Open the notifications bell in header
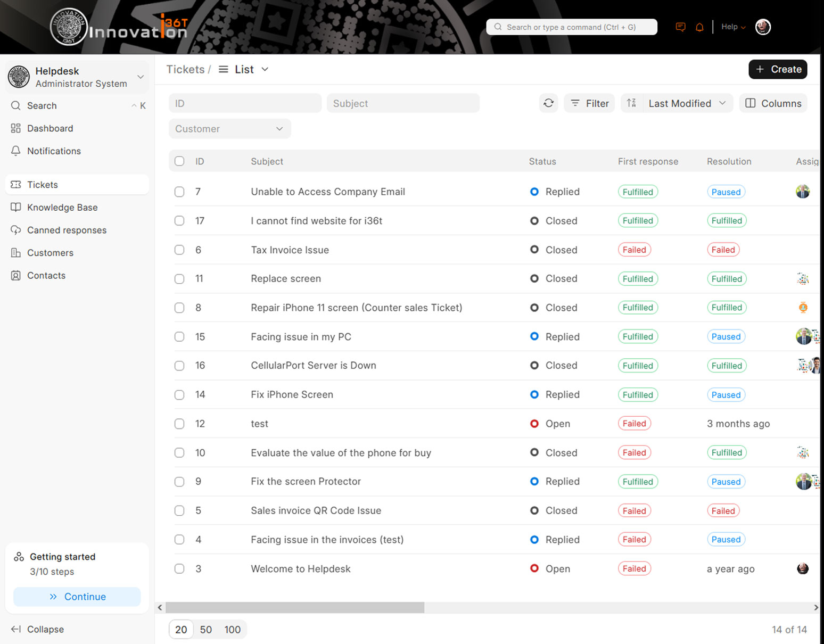This screenshot has height=644, width=824. tap(699, 27)
